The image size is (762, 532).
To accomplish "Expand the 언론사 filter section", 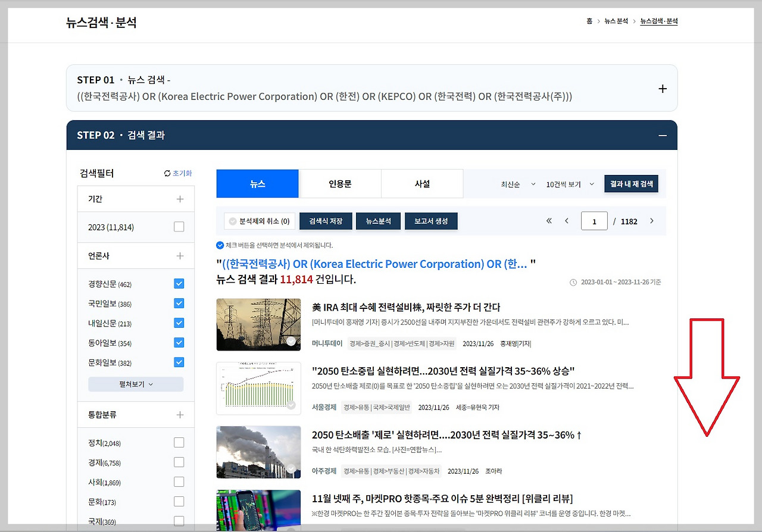I will tap(180, 256).
